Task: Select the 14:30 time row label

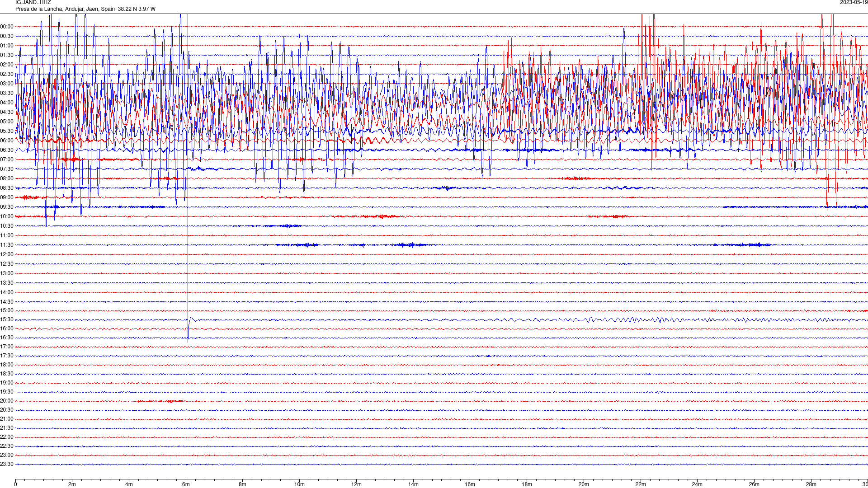Action: [7, 302]
